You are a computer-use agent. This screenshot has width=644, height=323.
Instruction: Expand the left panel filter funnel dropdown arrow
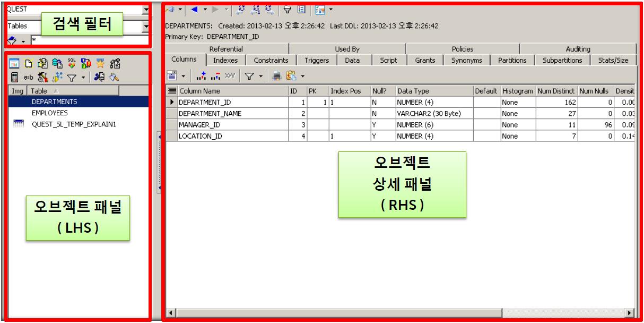pyautogui.click(x=82, y=79)
